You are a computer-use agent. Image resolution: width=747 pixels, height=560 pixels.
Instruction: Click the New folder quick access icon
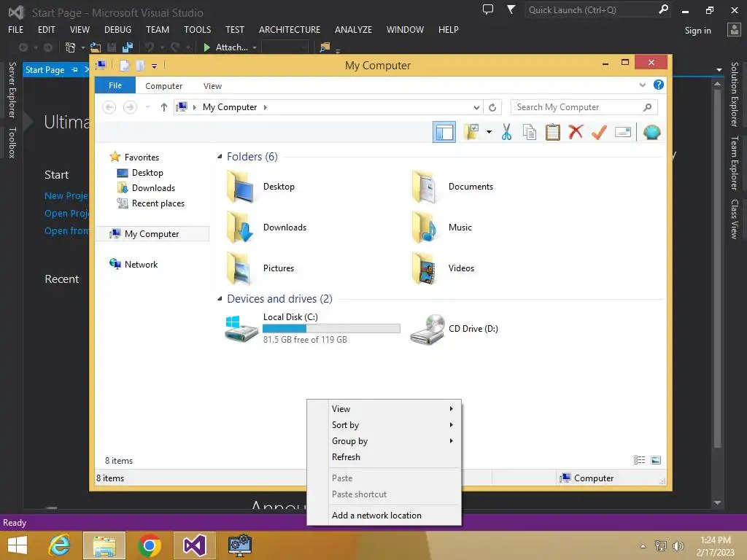click(x=140, y=66)
